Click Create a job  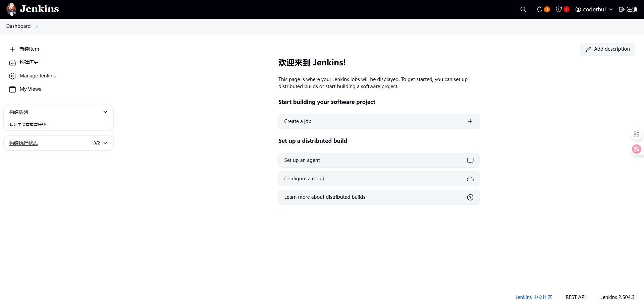pyautogui.click(x=379, y=121)
